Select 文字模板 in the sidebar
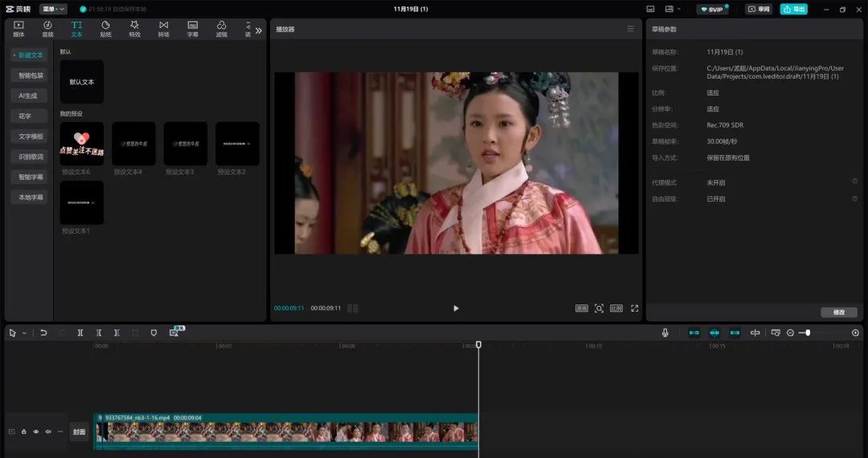This screenshot has width=868, height=458. pyautogui.click(x=30, y=136)
